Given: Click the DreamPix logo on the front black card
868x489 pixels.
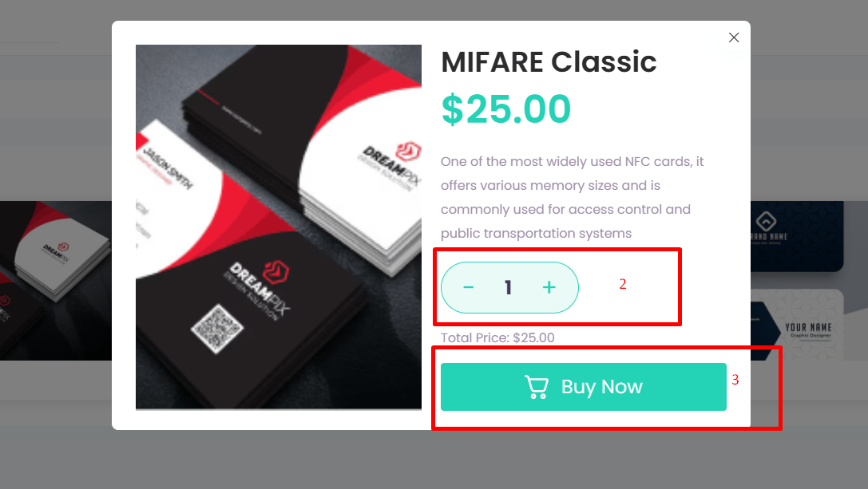Looking at the screenshot, I should 260,288.
